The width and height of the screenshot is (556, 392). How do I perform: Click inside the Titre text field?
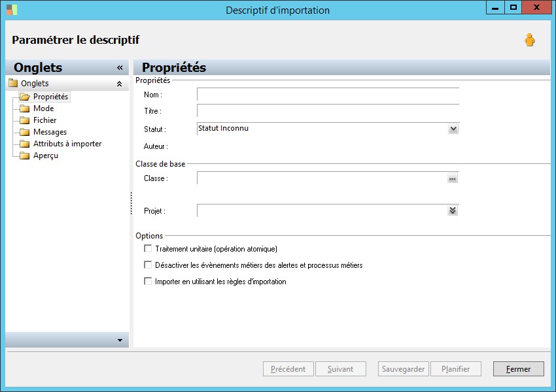tap(328, 111)
